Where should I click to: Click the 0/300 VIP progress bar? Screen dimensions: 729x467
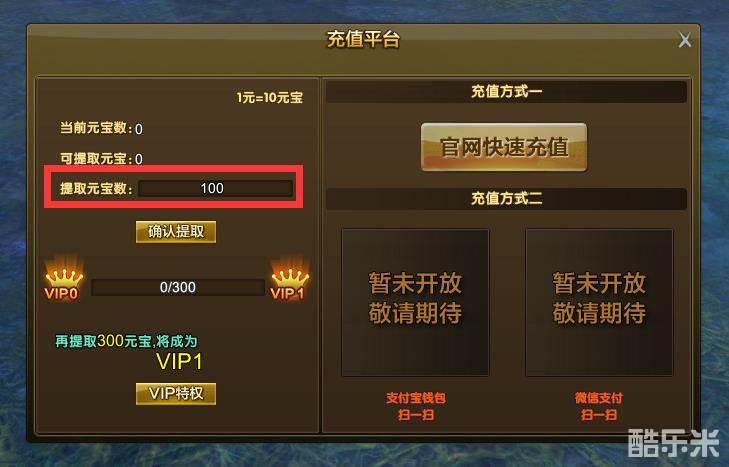point(178,287)
